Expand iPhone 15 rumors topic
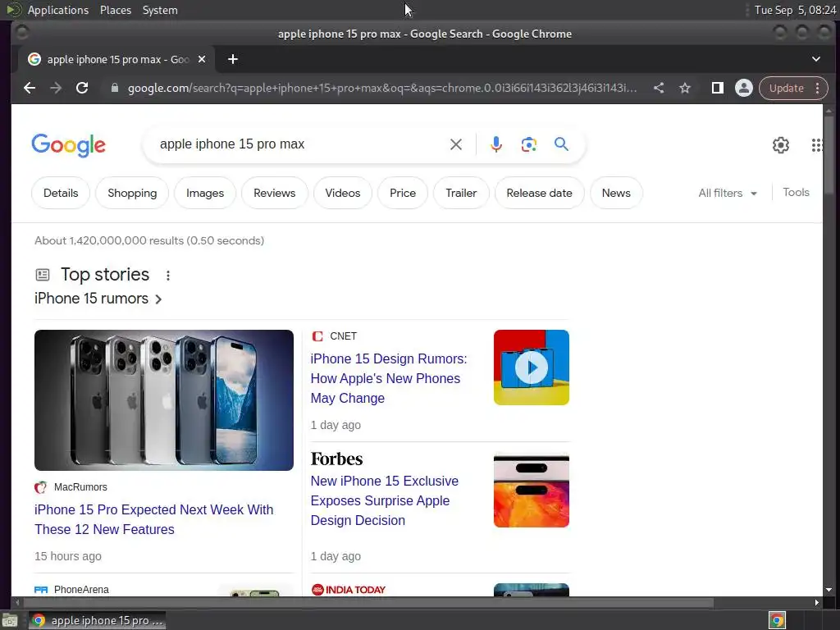 coord(98,299)
